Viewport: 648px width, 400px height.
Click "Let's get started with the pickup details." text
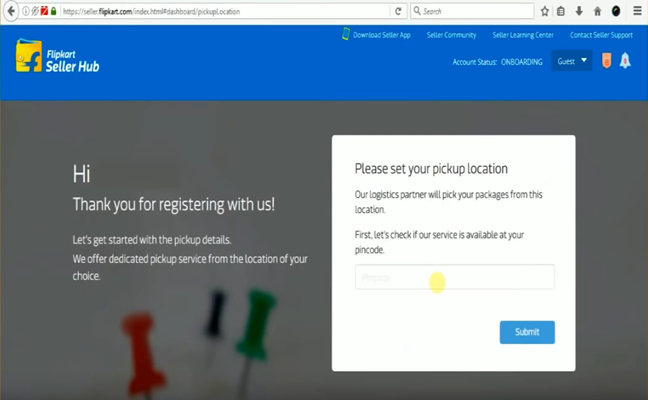pos(152,240)
